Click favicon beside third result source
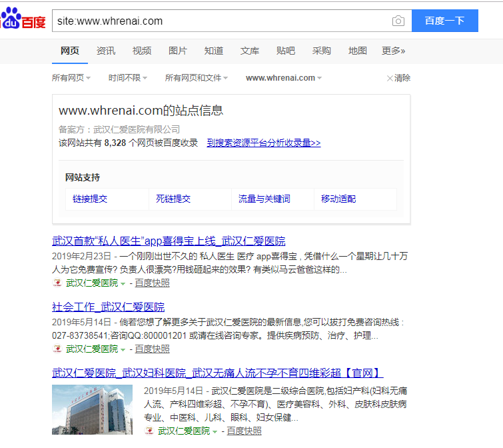This screenshot has height=448, width=503. pyautogui.click(x=149, y=431)
